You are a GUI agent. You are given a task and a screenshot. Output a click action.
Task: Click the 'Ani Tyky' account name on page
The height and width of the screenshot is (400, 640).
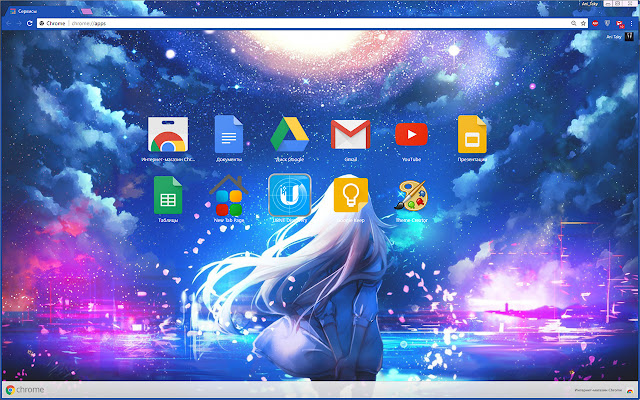click(614, 36)
